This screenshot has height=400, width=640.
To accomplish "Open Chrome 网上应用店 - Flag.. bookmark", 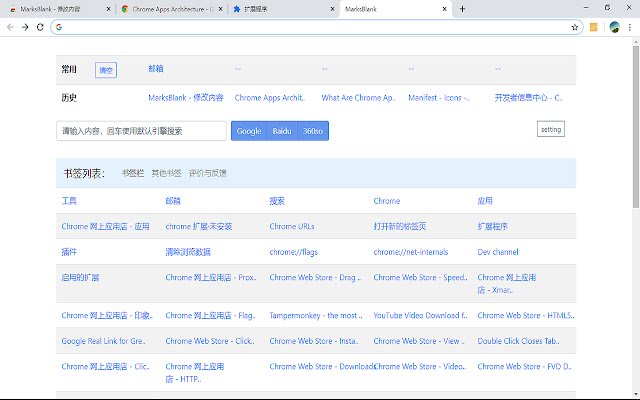I will pyautogui.click(x=211, y=316).
